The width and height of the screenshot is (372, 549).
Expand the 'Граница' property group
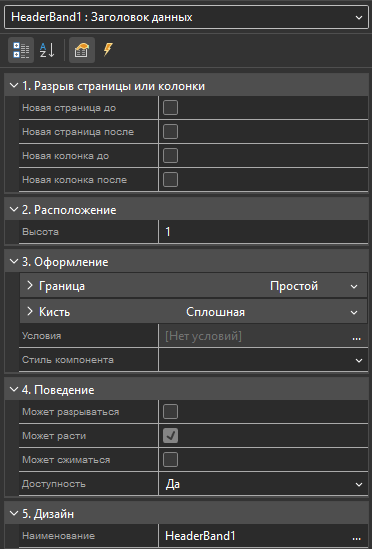[x=30, y=285]
